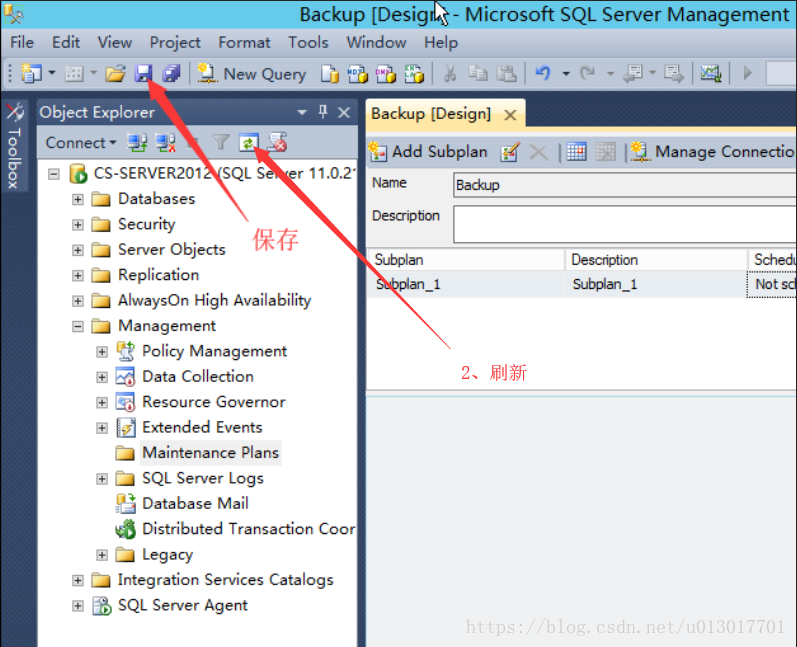Open the Project menu
This screenshot has width=797, height=647.
point(175,43)
